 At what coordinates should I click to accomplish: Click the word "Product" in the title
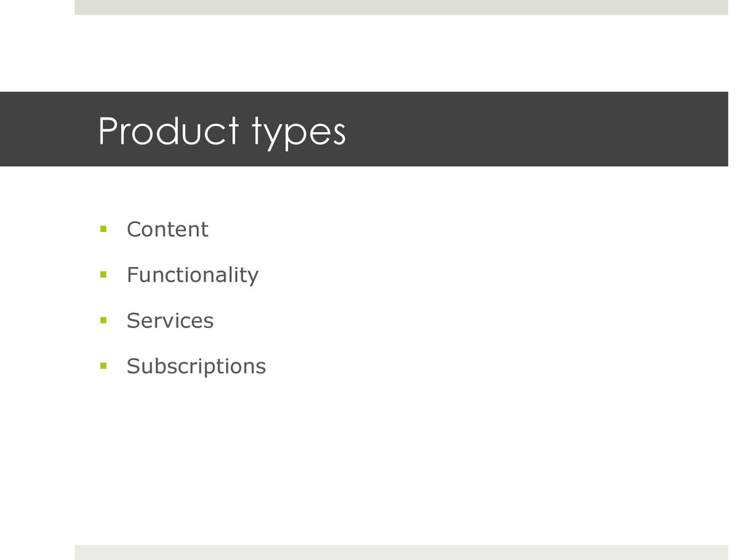[169, 130]
